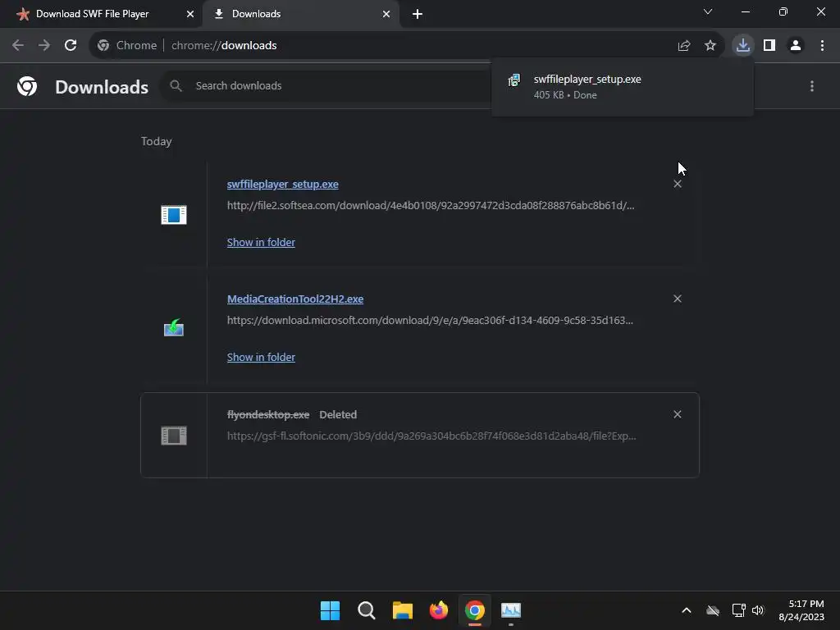Open the clock showing 5:17 PM

[x=801, y=610]
